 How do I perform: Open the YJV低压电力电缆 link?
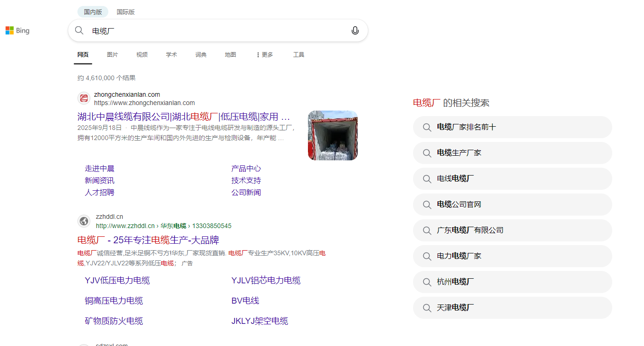(x=117, y=280)
